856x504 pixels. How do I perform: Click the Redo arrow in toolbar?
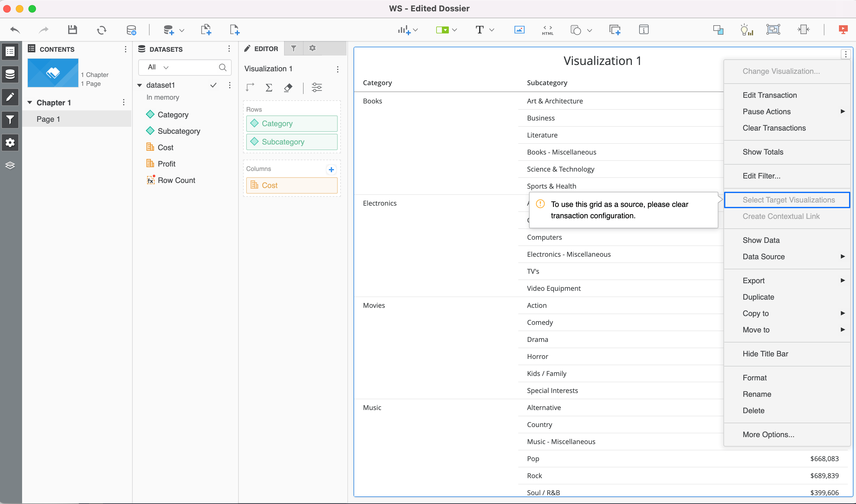(x=44, y=30)
